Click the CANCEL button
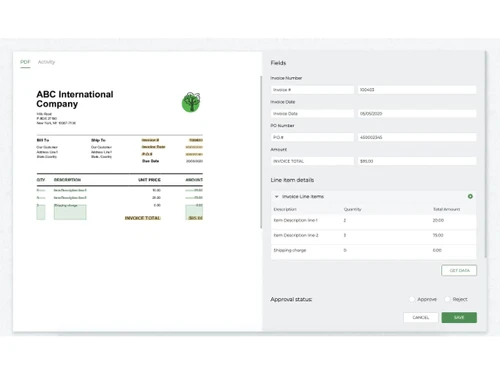 (x=421, y=317)
